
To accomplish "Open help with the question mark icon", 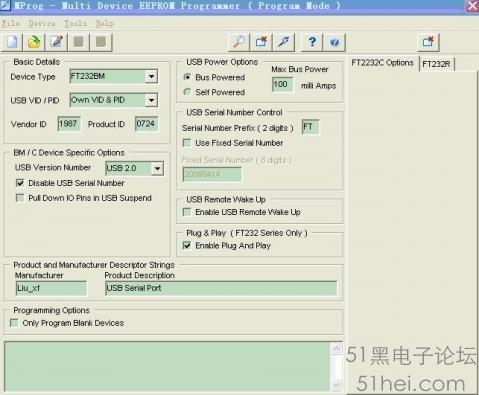I will pos(312,42).
